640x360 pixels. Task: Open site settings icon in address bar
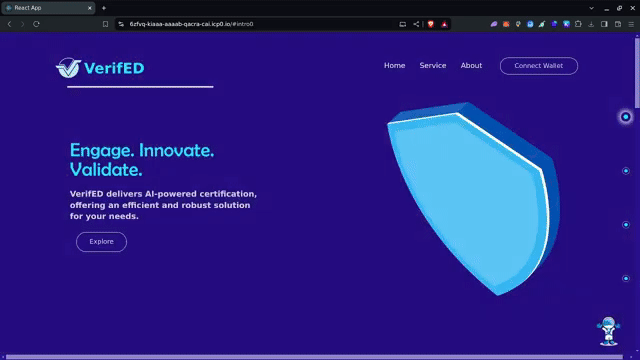tap(121, 24)
